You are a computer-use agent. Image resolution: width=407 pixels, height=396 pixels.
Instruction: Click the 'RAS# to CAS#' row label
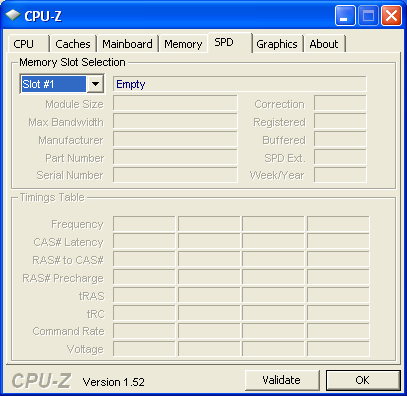pyautogui.click(x=68, y=260)
